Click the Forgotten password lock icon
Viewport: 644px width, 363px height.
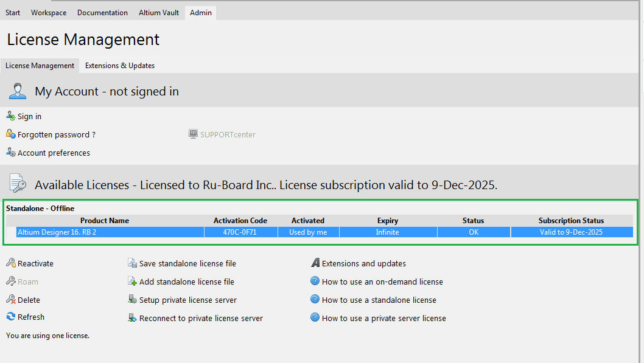tap(10, 134)
